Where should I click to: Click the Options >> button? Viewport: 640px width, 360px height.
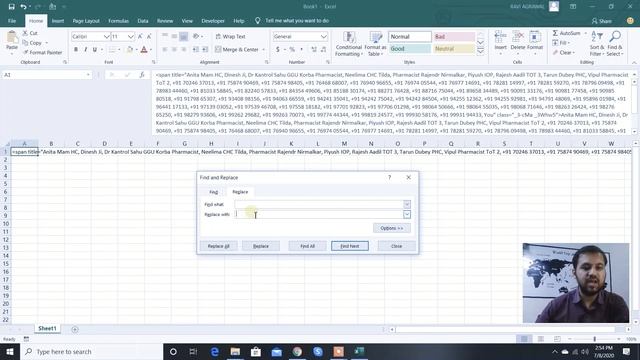point(392,228)
